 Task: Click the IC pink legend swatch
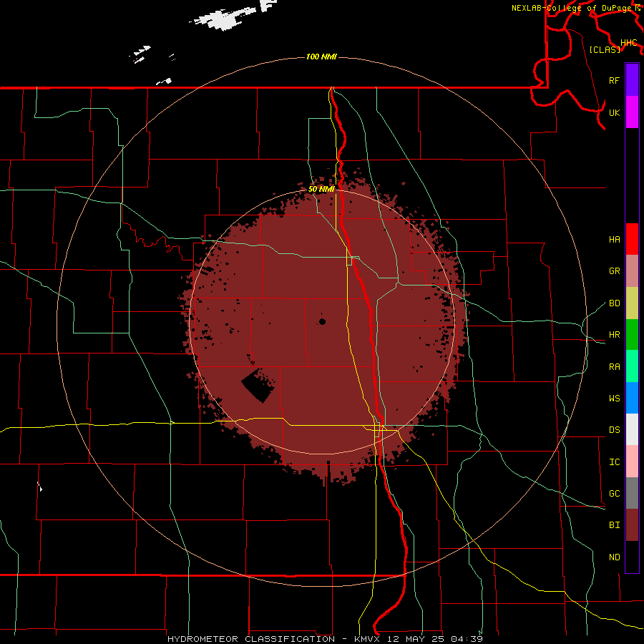point(632,462)
